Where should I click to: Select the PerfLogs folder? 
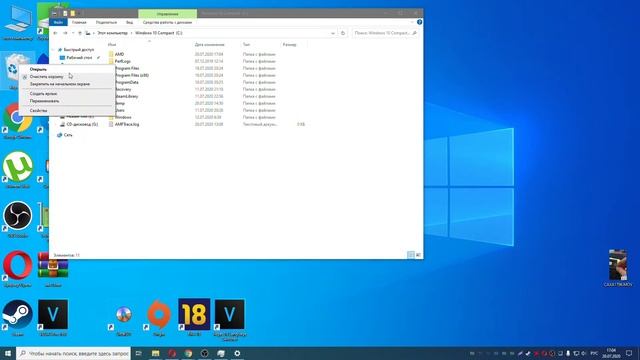coord(122,61)
